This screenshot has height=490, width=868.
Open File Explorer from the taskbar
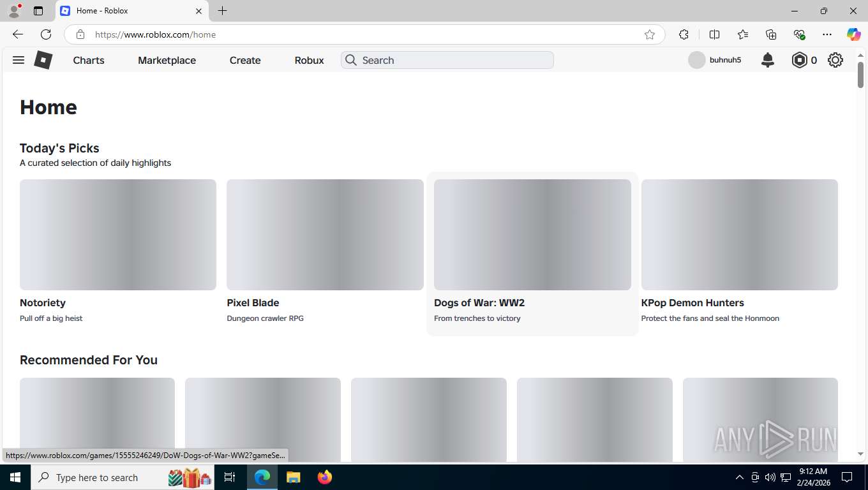coord(293,477)
